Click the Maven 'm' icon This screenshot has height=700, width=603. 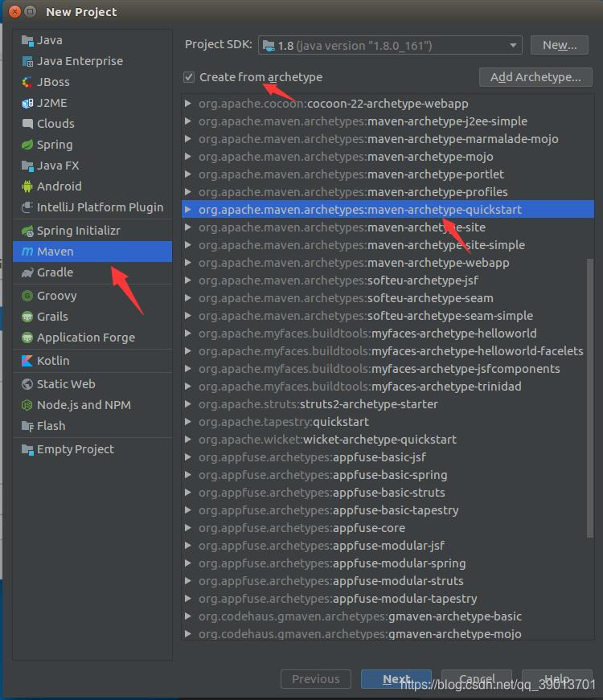[27, 252]
